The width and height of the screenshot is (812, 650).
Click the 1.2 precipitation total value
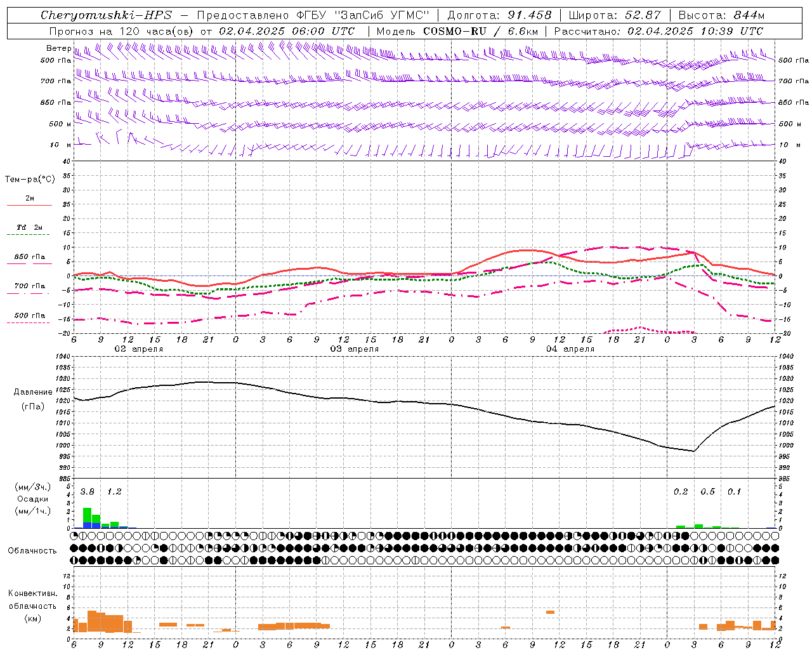114,492
